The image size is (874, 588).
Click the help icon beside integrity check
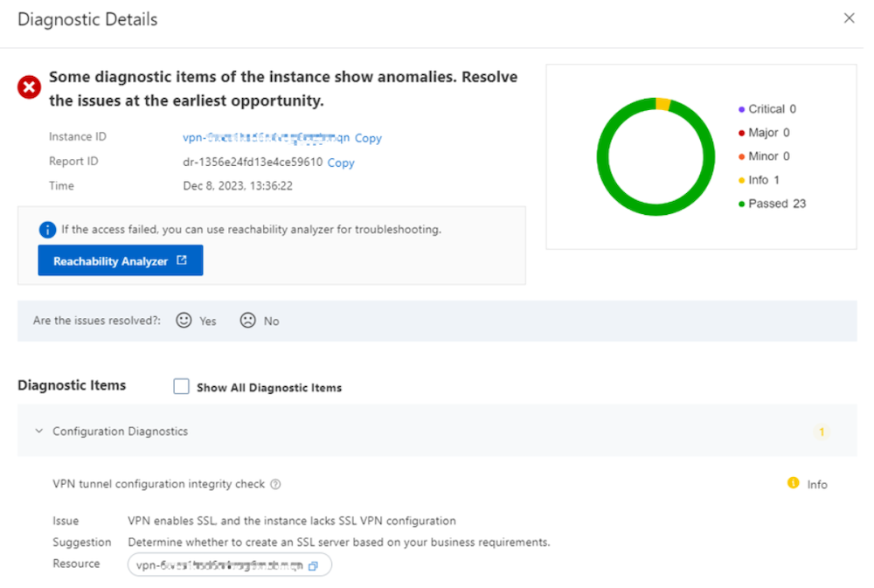tap(275, 484)
